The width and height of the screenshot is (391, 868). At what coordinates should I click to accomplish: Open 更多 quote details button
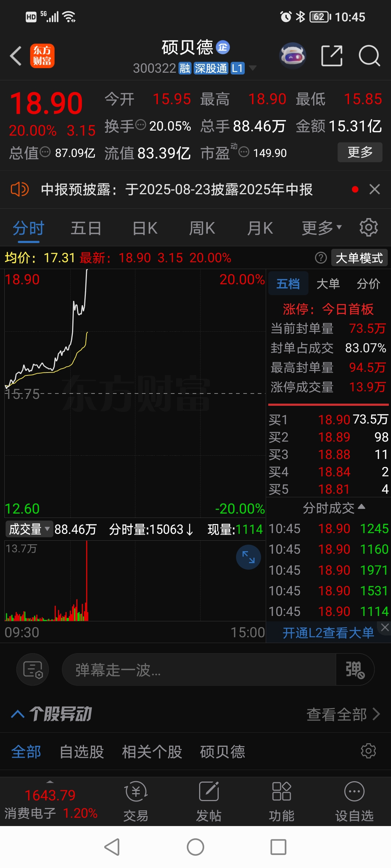point(360,152)
